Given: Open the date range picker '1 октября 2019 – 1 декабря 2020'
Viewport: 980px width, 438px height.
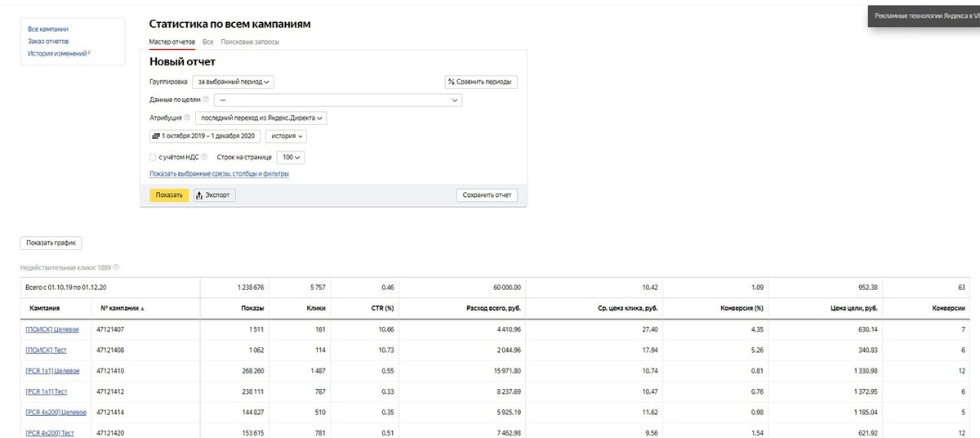Looking at the screenshot, I should coord(204,136).
